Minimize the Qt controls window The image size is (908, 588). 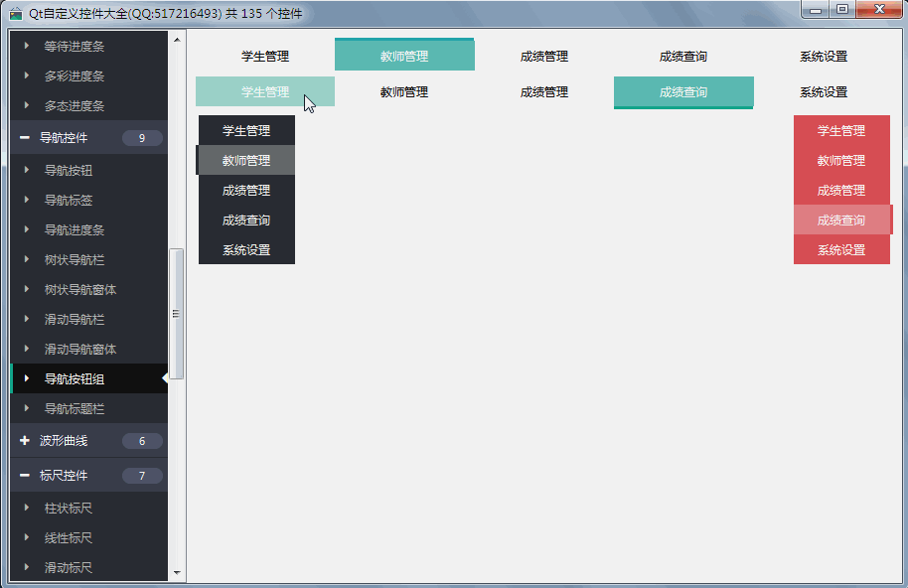click(816, 10)
